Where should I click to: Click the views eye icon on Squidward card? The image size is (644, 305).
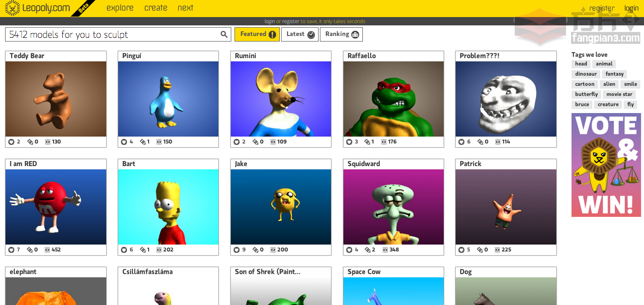pyautogui.click(x=385, y=250)
